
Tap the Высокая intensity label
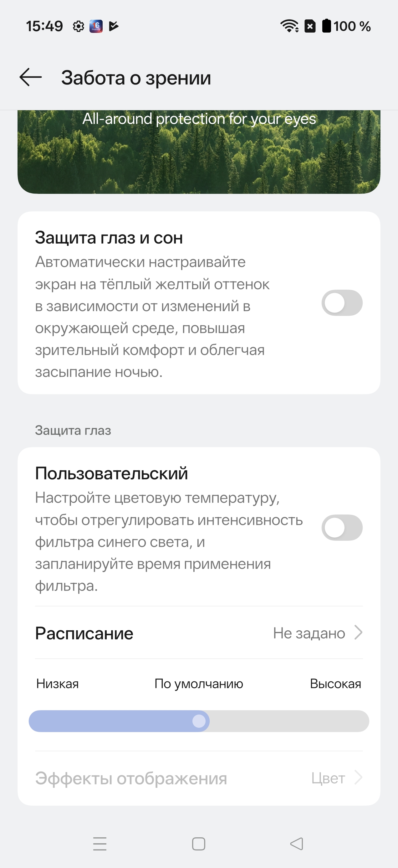[335, 684]
